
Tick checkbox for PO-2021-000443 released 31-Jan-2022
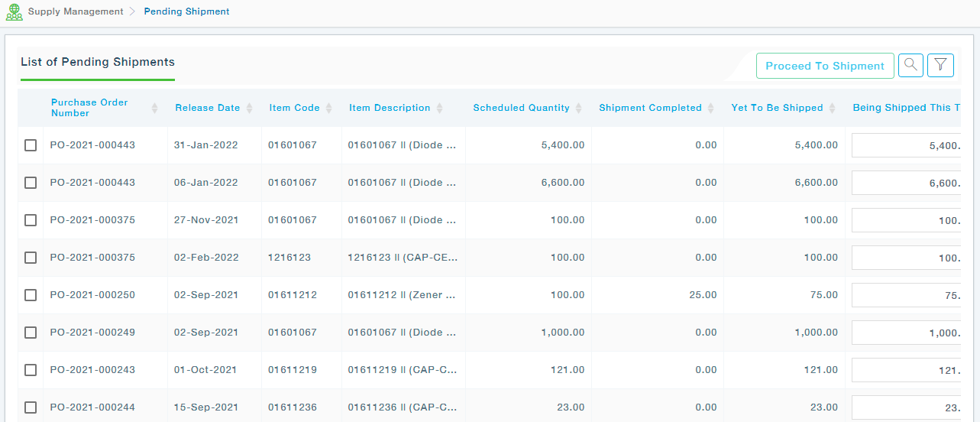(x=31, y=145)
